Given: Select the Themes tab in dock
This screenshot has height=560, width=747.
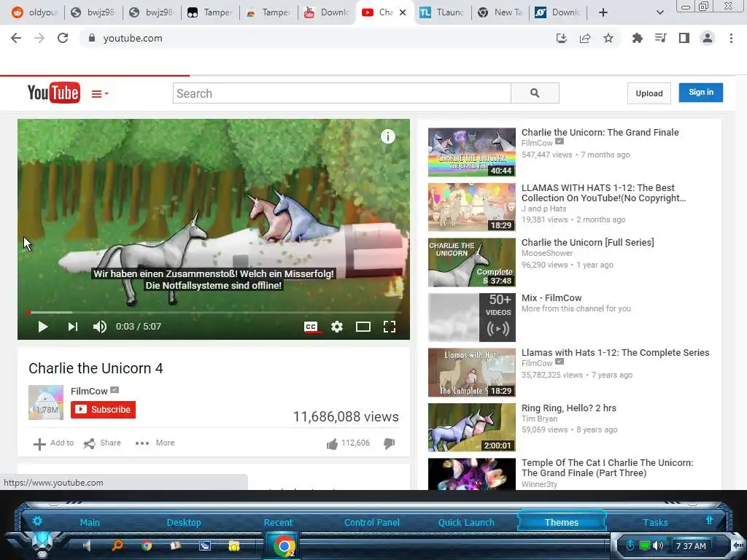Looking at the screenshot, I should tap(561, 522).
